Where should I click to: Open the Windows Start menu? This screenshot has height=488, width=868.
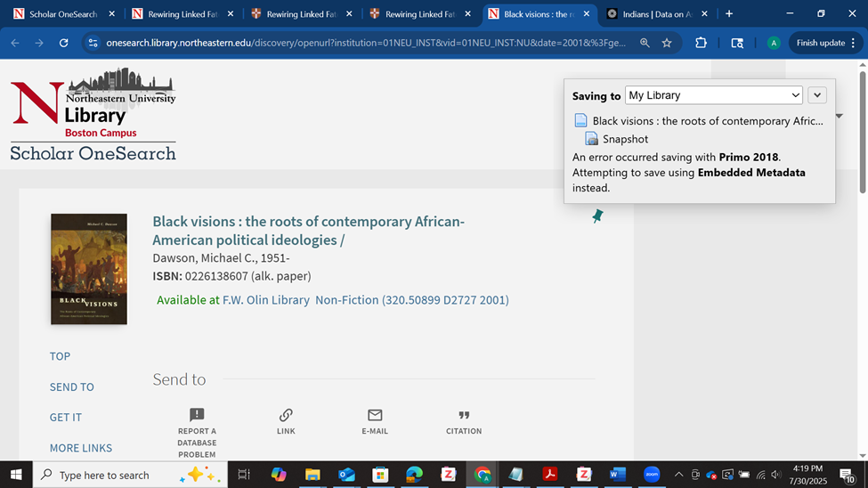[x=16, y=475]
